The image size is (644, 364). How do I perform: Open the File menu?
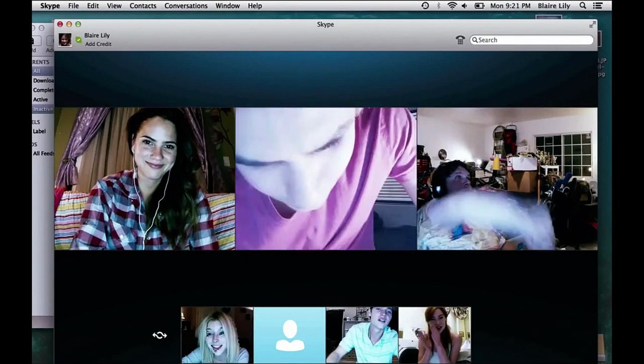[73, 6]
